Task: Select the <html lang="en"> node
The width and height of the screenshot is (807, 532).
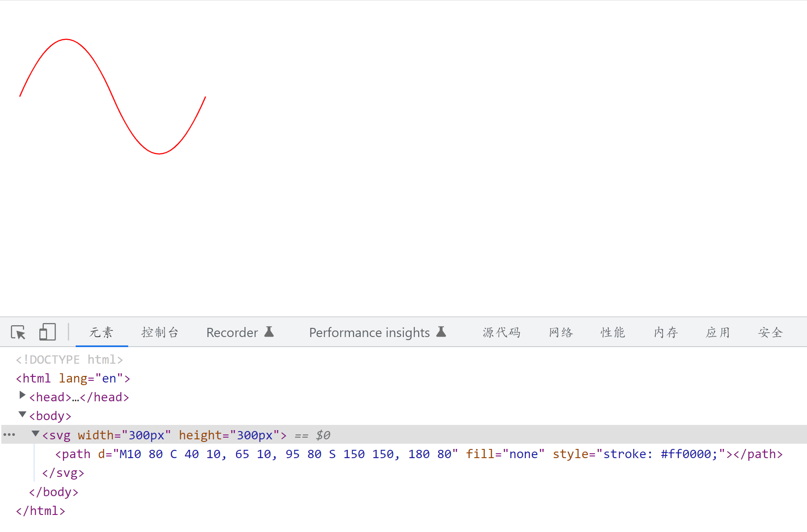Action: click(x=73, y=379)
